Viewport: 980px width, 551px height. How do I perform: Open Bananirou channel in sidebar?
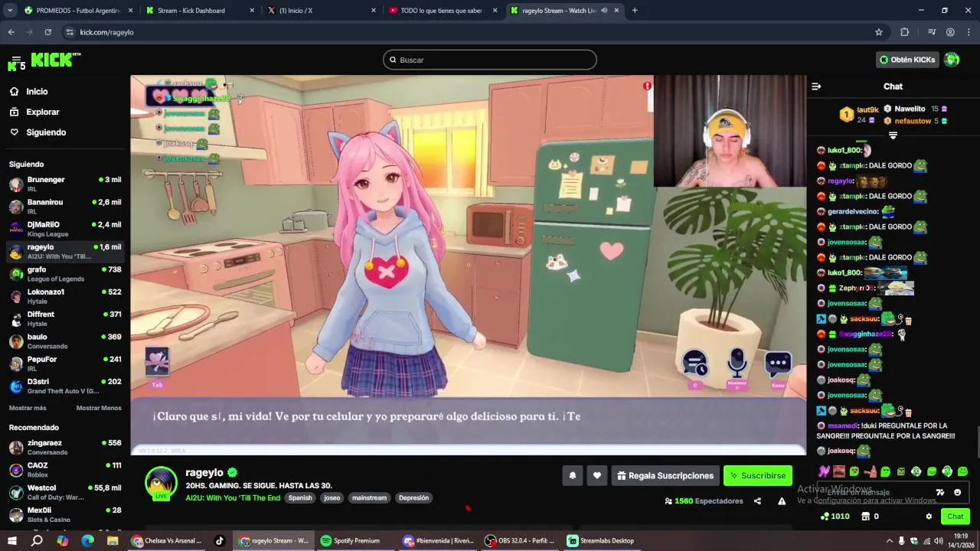click(65, 206)
